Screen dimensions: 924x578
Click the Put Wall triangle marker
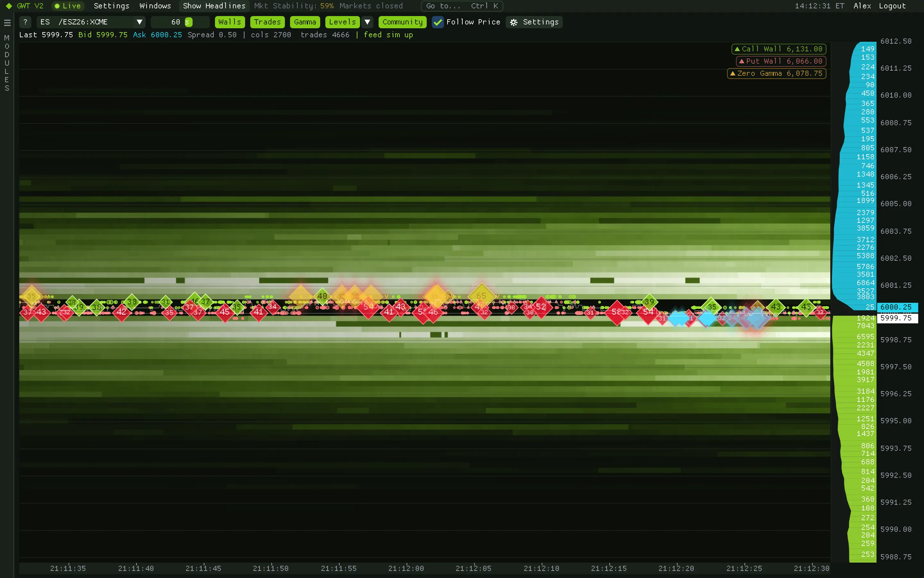click(742, 61)
